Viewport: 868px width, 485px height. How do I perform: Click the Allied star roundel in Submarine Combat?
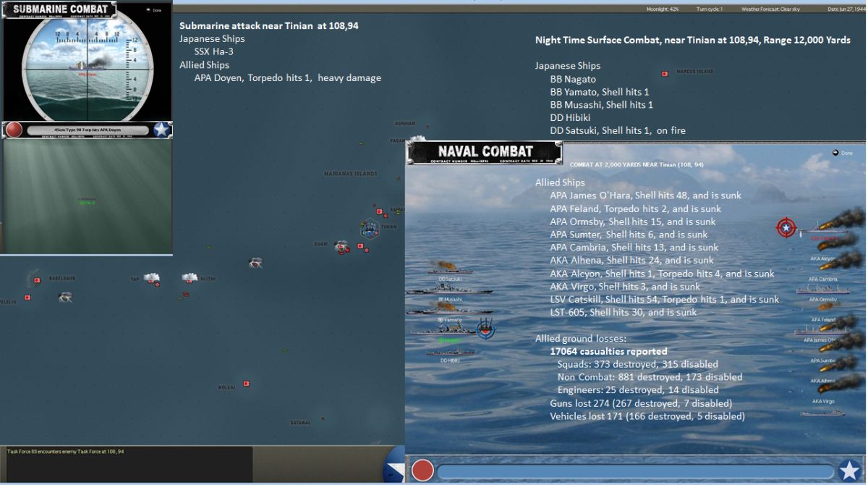click(162, 130)
